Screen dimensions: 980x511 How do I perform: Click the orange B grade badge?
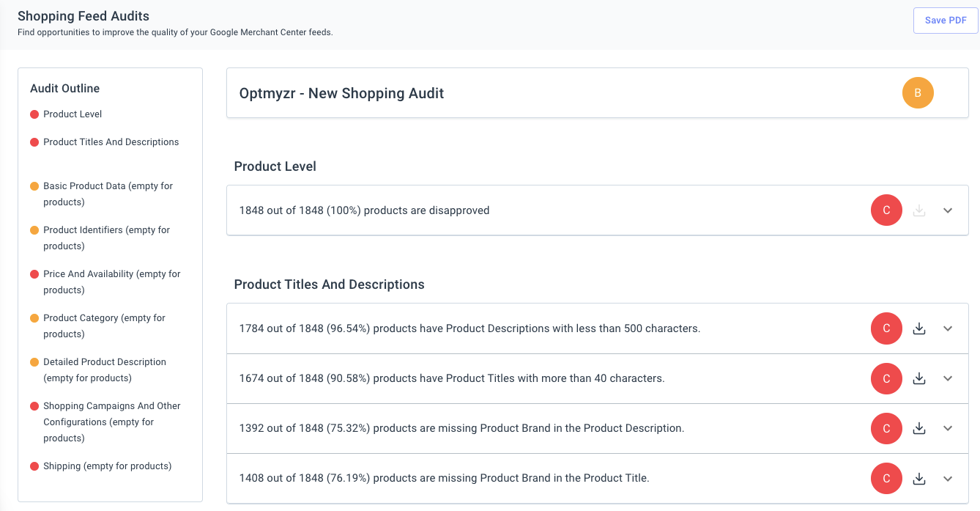tap(918, 93)
